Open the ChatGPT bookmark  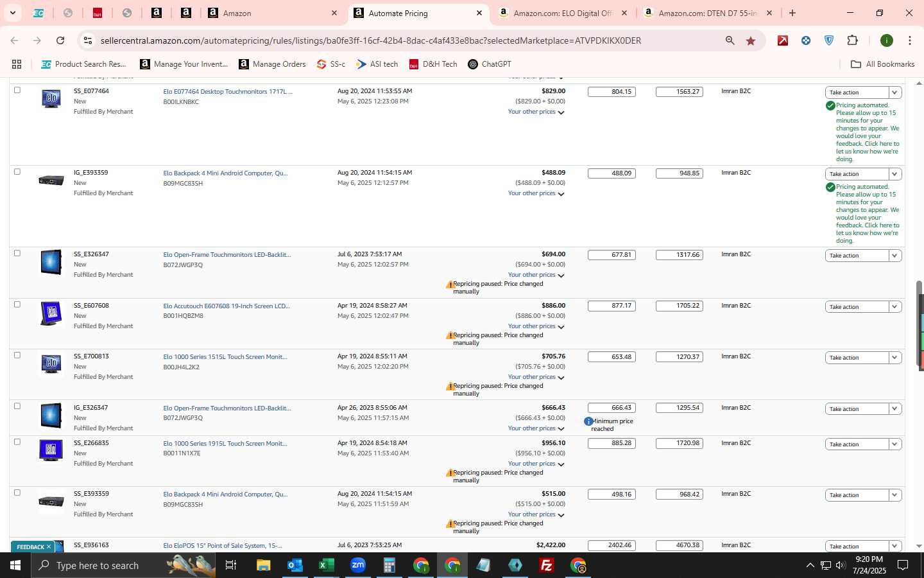[x=490, y=64]
